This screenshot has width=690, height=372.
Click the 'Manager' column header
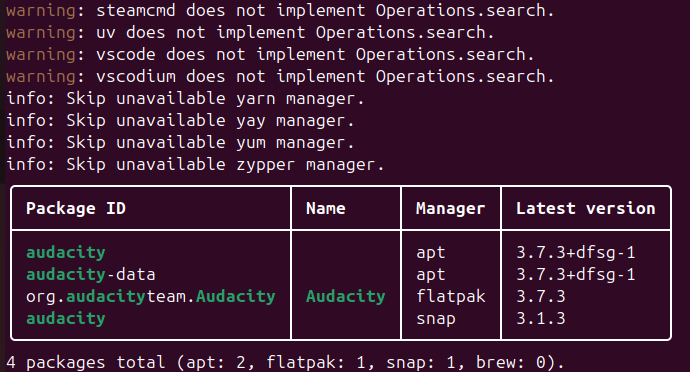[x=451, y=209]
